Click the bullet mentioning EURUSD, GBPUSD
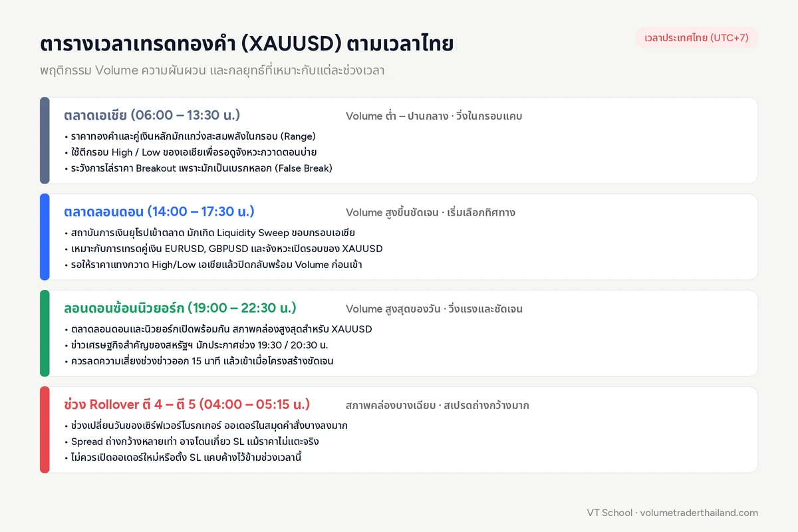Screen dimensions: 798x532 click(x=223, y=249)
